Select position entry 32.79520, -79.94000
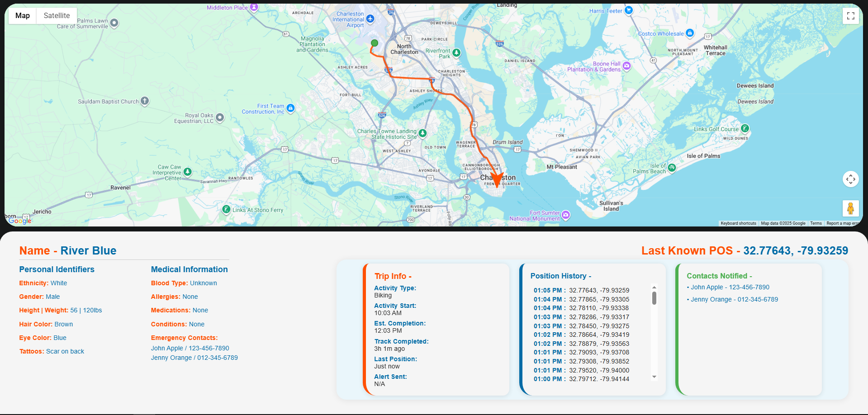The width and height of the screenshot is (868, 415). click(581, 370)
